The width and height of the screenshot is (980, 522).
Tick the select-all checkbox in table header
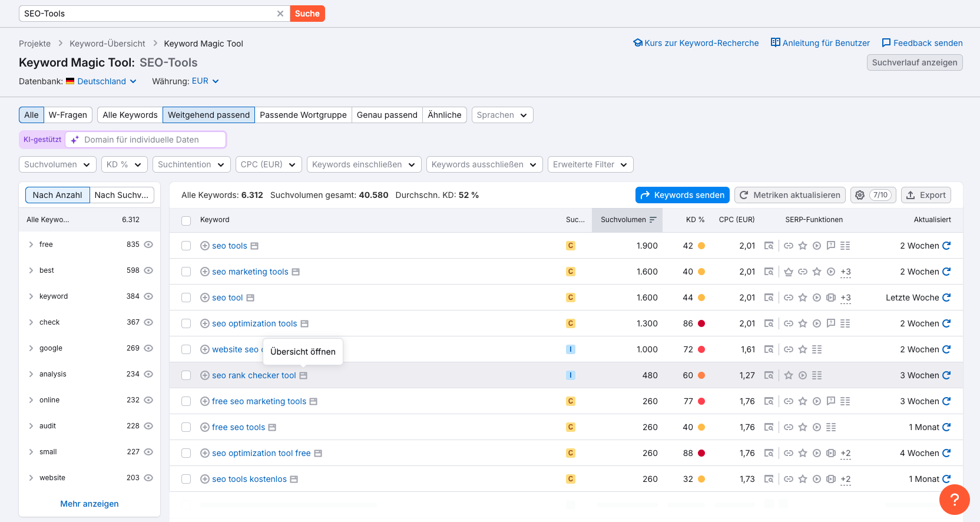[x=186, y=220]
